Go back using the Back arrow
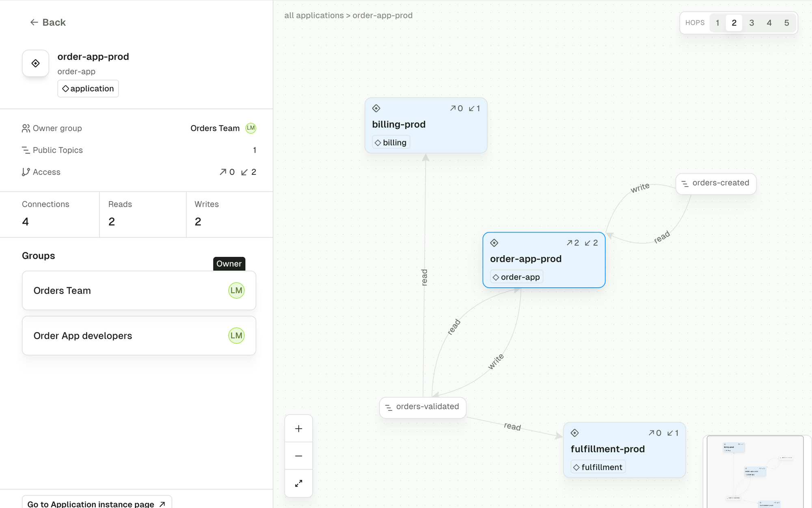812x508 pixels. (48, 22)
